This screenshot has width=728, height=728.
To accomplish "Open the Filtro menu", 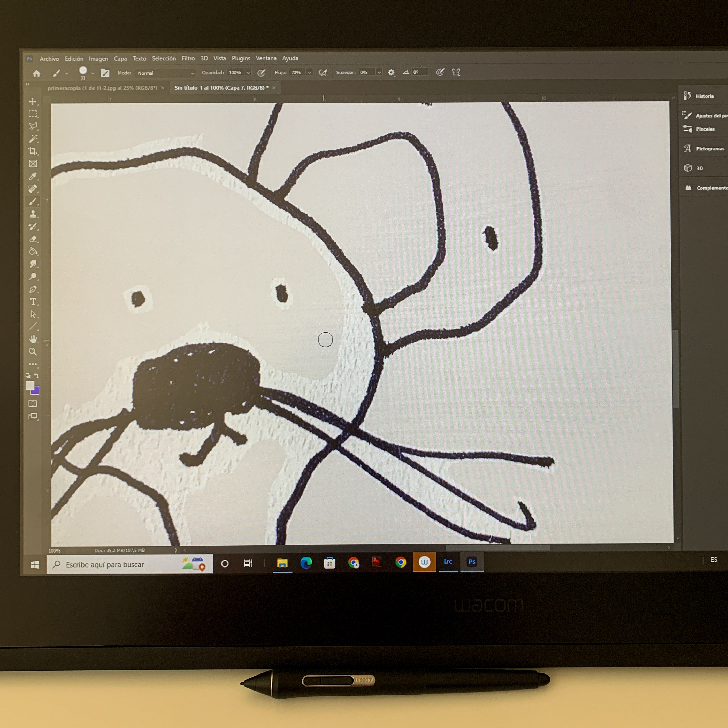I will 188,58.
